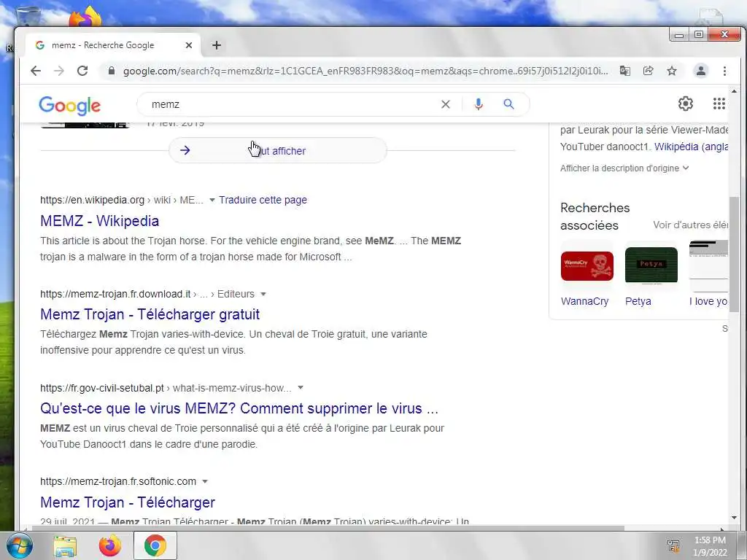Click the video thumbnail above Tout afficher
This screenshot has height=560, width=747.
[x=85, y=125]
